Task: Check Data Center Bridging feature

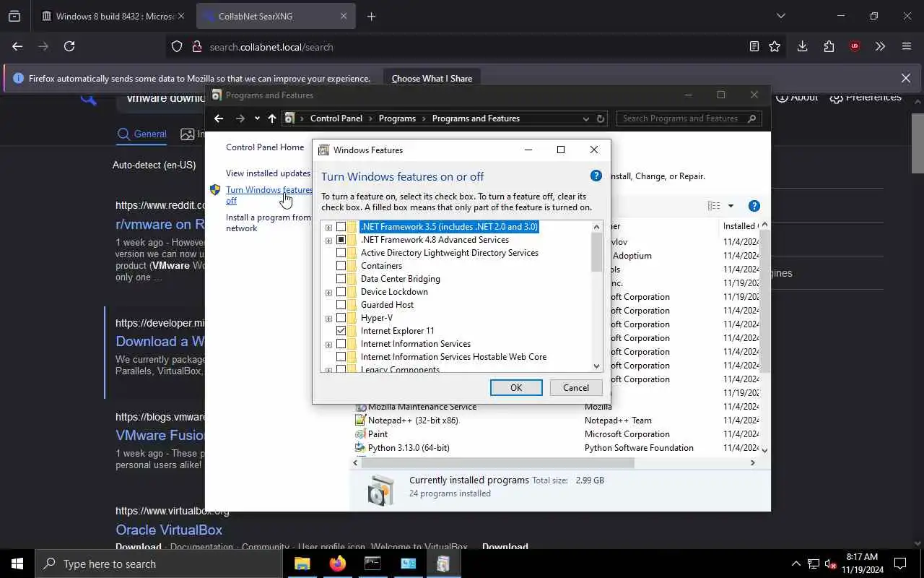Action: point(341,279)
